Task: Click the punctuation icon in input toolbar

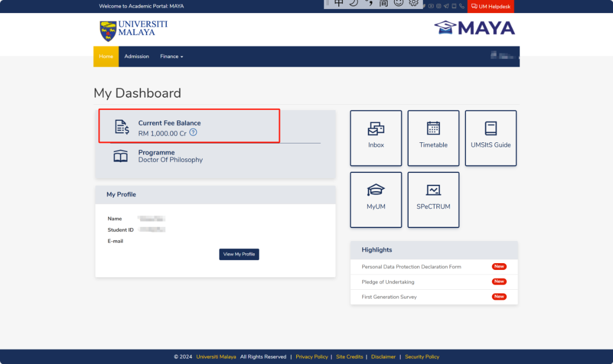Action: [369, 3]
